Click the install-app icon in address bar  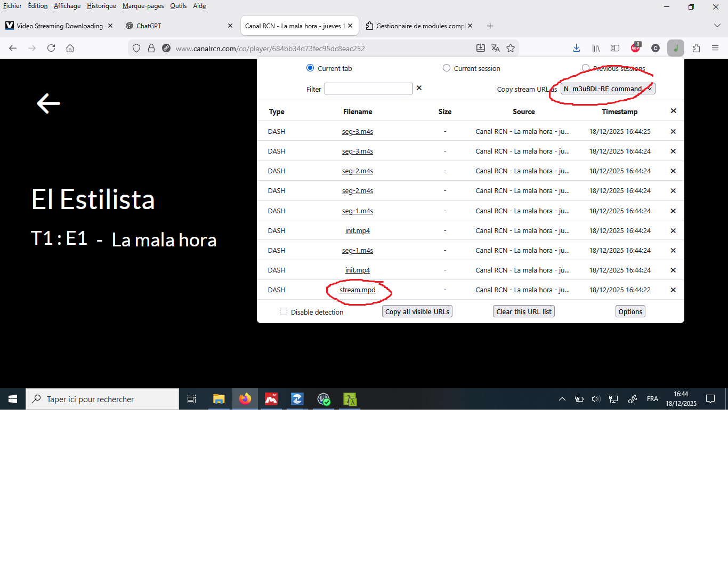(x=481, y=48)
